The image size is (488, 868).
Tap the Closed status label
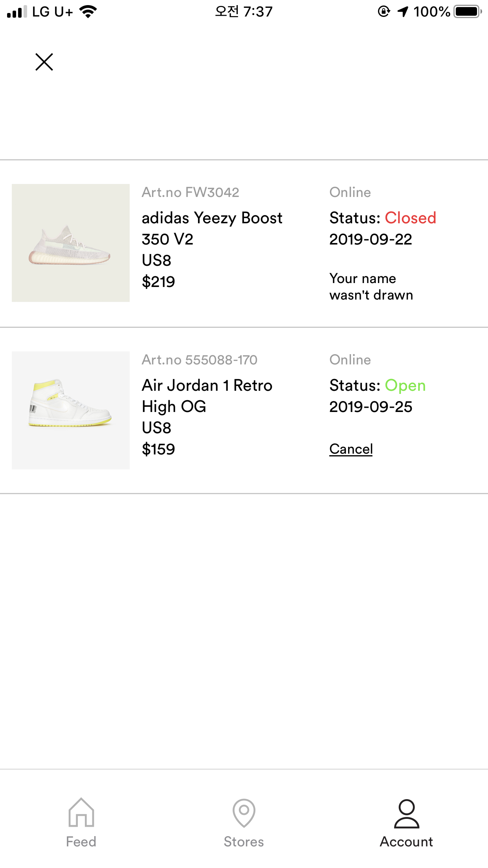coord(411,218)
